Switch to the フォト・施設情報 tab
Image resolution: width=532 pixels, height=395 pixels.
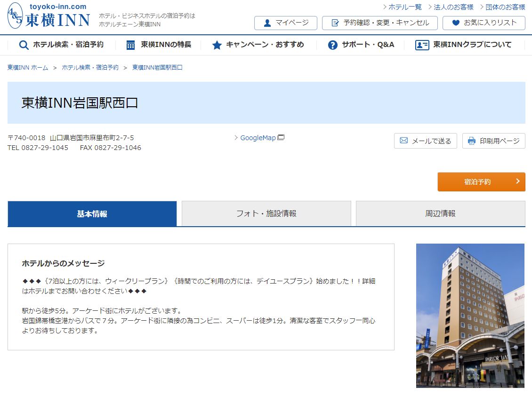266,213
